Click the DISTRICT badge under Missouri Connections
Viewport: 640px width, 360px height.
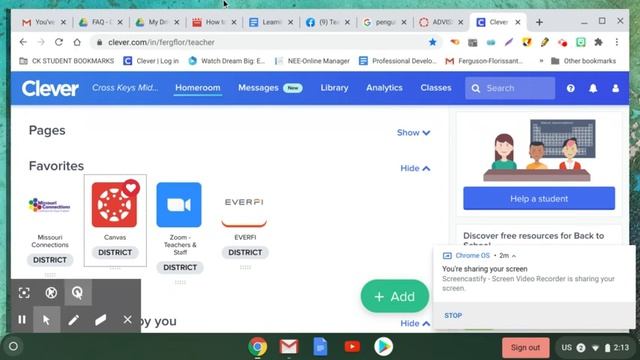pyautogui.click(x=50, y=260)
